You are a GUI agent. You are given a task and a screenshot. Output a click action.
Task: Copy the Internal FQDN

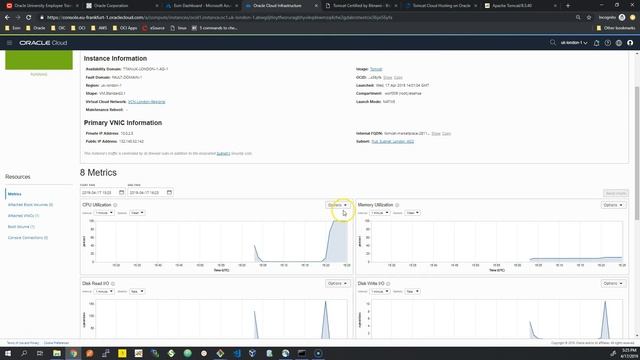pyautogui.click(x=447, y=133)
